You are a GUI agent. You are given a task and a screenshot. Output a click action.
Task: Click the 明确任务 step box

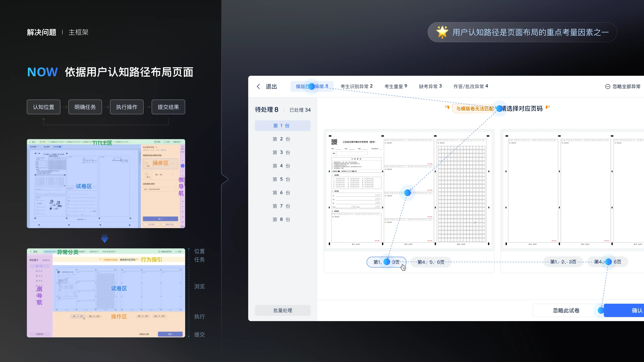click(x=85, y=107)
